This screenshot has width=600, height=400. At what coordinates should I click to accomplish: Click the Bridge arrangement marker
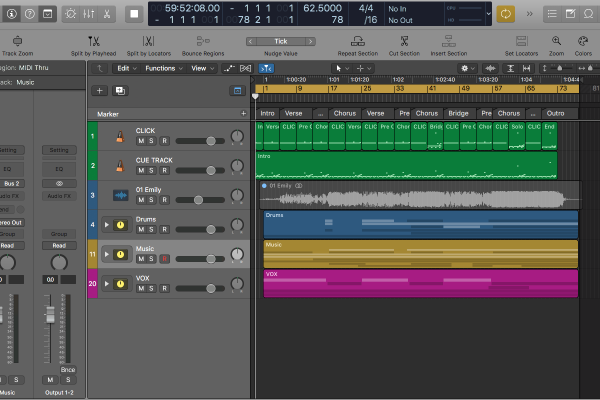(458, 113)
